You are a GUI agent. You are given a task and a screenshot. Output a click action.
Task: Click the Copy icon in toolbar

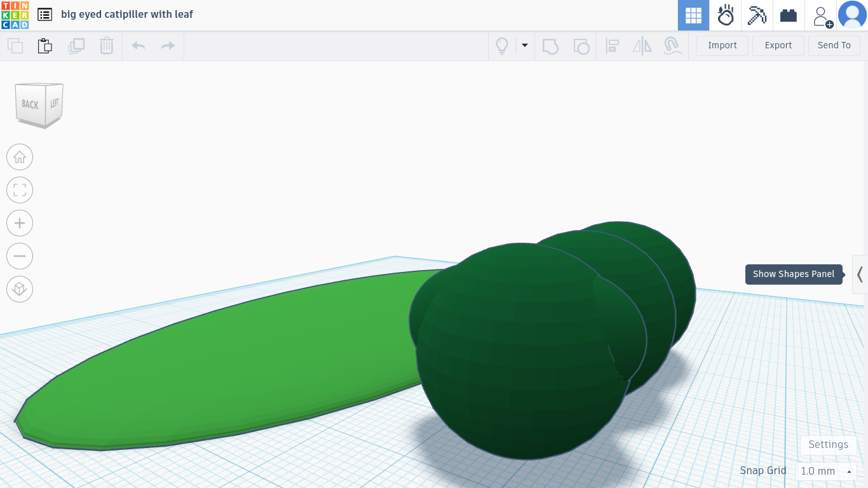tap(15, 46)
